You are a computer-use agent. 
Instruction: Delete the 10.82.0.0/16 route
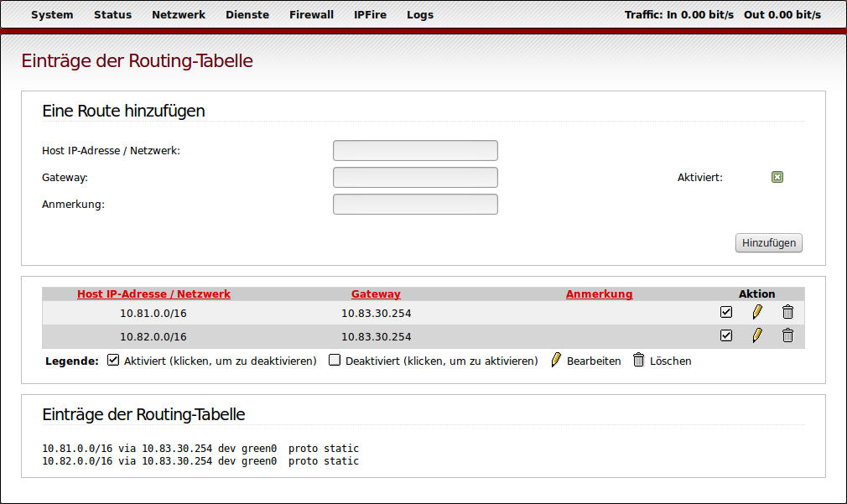point(787,335)
